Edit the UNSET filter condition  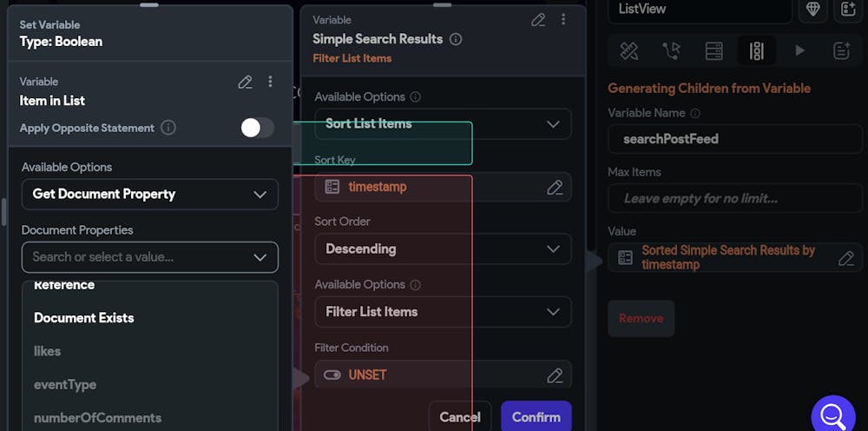tap(555, 375)
